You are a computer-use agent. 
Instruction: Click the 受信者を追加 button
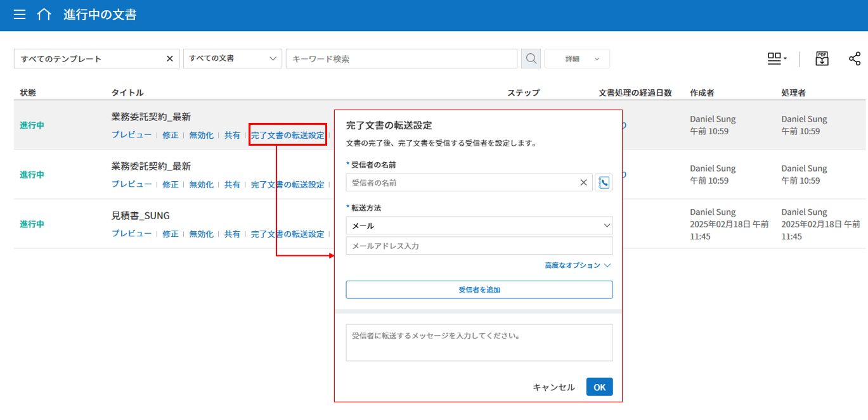pyautogui.click(x=479, y=290)
